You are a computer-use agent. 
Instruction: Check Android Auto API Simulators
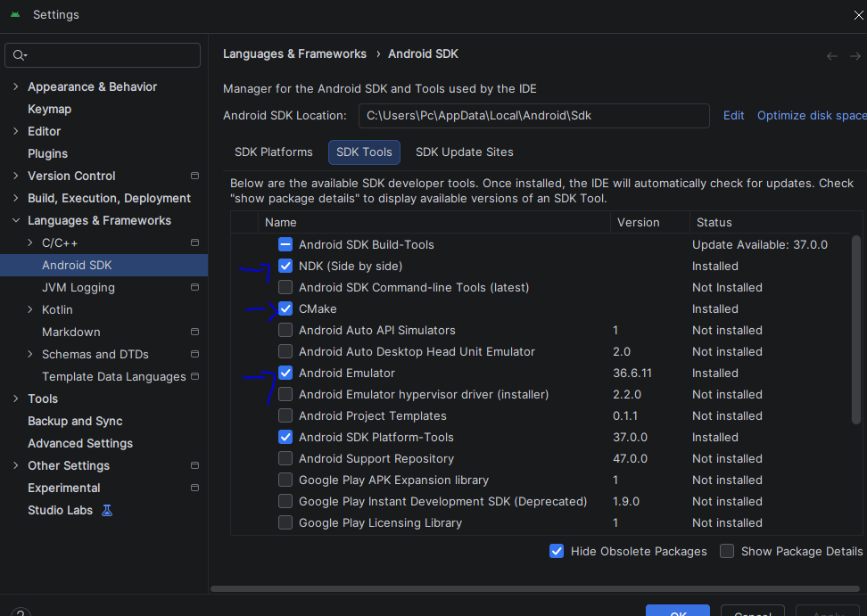tap(285, 331)
